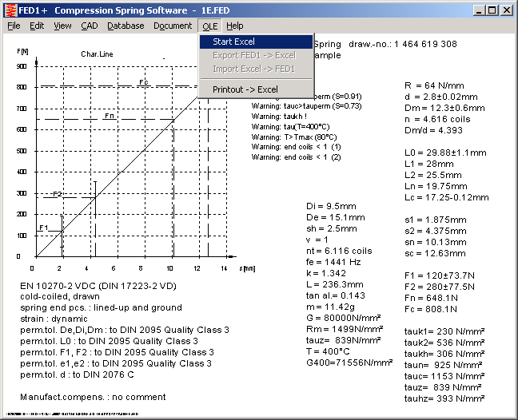Click the 's1 = 1.875mm' text
Screen dimensions: 518x420
(x=436, y=220)
